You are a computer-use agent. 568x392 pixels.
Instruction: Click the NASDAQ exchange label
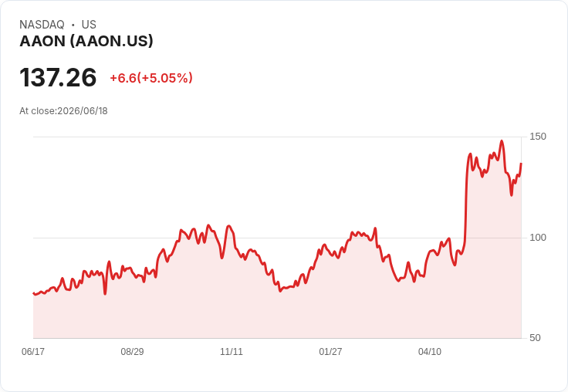[x=42, y=25]
